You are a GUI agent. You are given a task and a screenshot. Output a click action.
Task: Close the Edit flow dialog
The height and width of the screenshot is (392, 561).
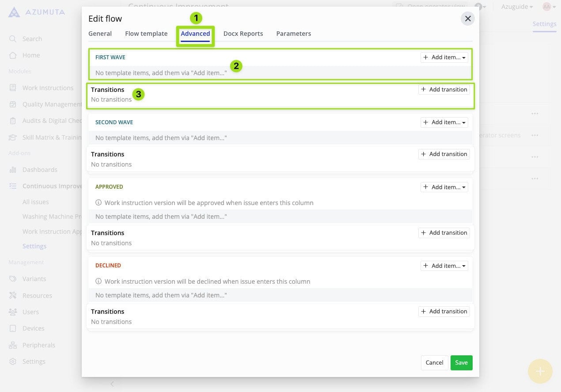click(x=467, y=19)
